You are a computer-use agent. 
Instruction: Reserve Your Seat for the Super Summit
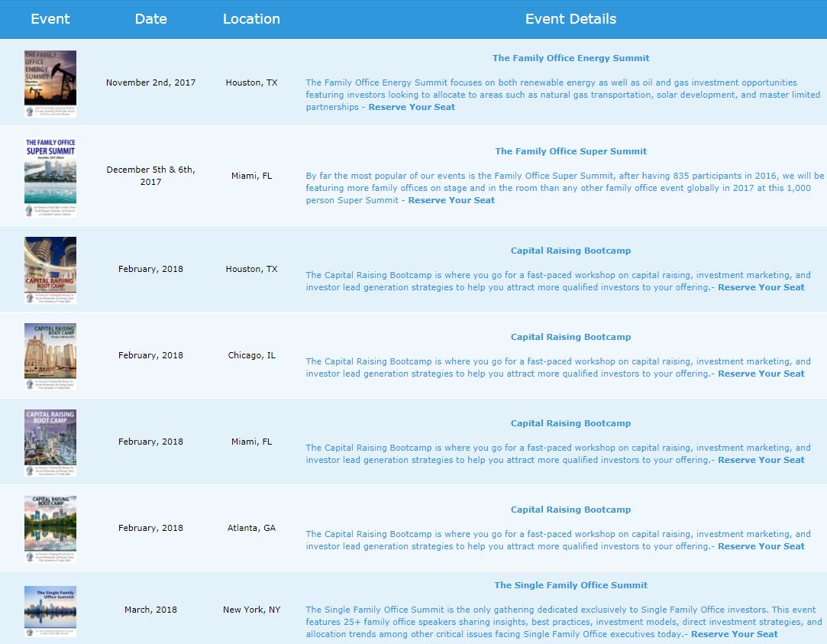451,200
